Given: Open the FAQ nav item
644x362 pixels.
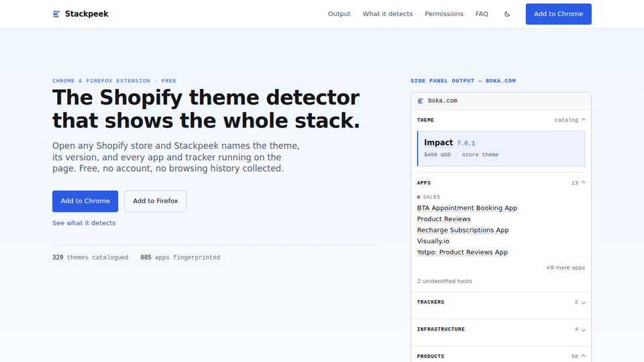Looking at the screenshot, I should [482, 14].
